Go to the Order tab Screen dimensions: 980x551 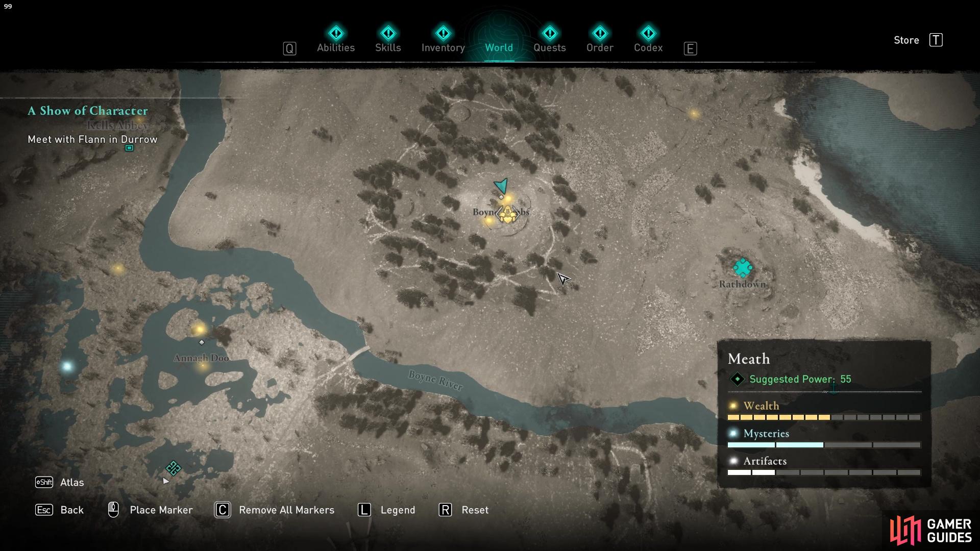coord(600,47)
